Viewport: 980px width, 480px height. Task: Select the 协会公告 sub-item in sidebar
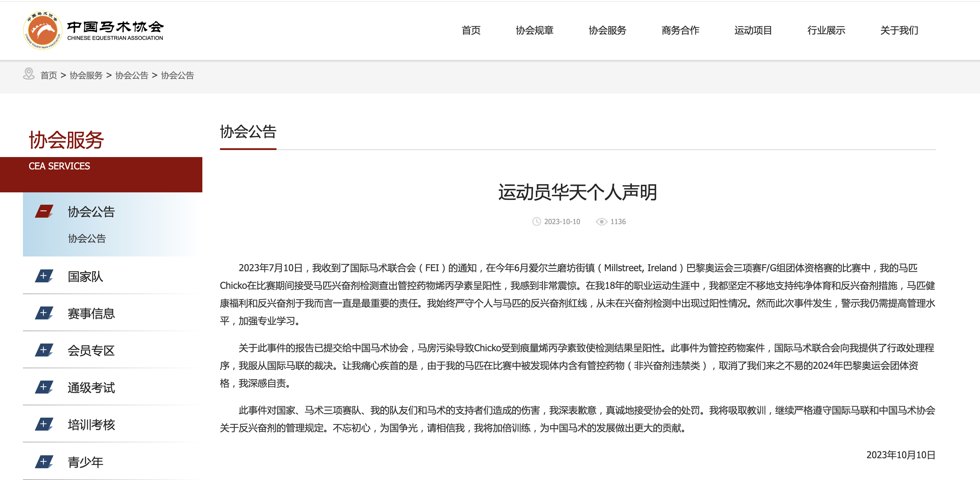pyautogui.click(x=87, y=239)
